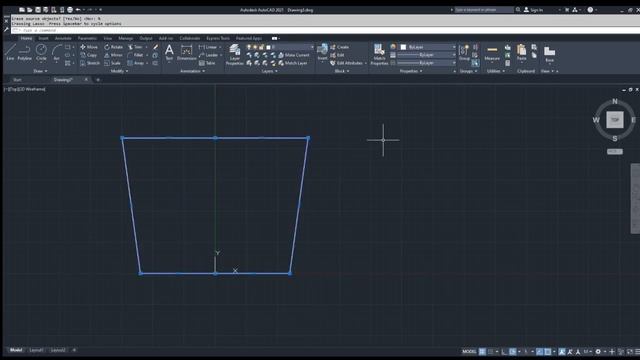Toggle snap mode in status bar

(490, 351)
